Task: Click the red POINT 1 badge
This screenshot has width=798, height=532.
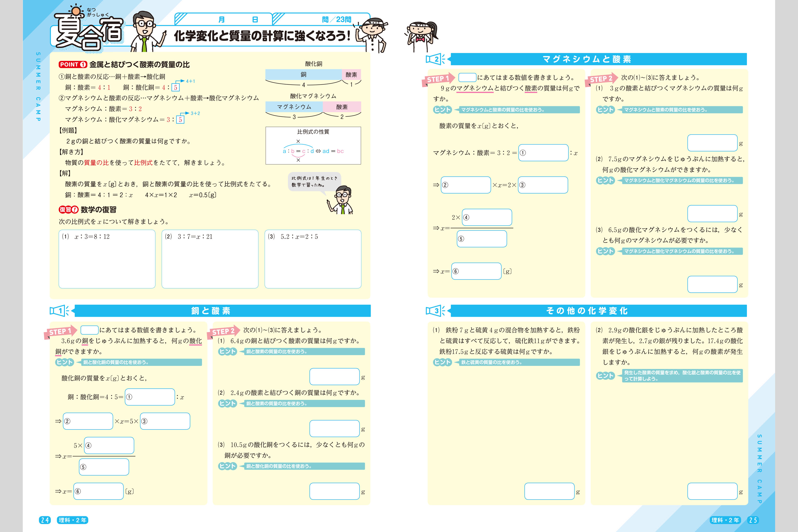Action: tap(73, 64)
